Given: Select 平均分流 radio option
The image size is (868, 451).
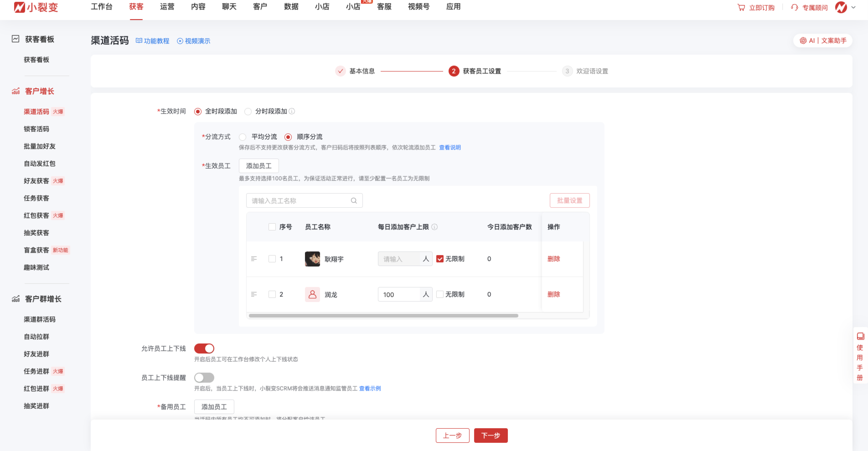Looking at the screenshot, I should 243,137.
